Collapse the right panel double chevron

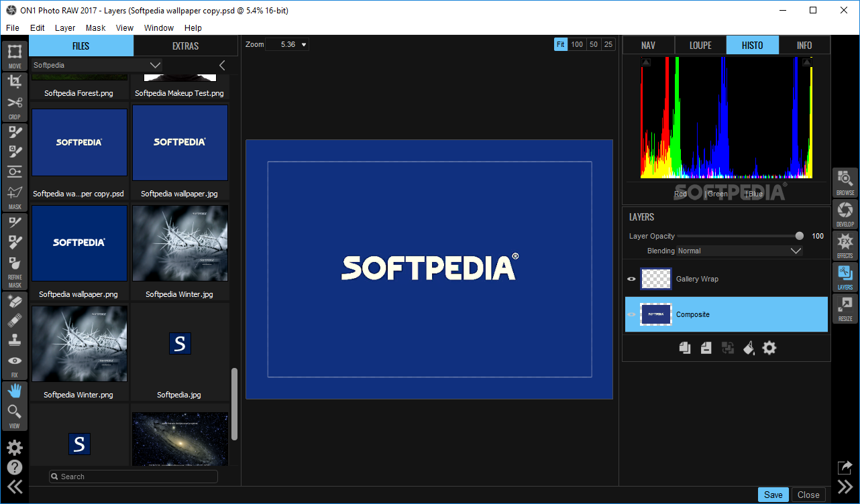[845, 487]
